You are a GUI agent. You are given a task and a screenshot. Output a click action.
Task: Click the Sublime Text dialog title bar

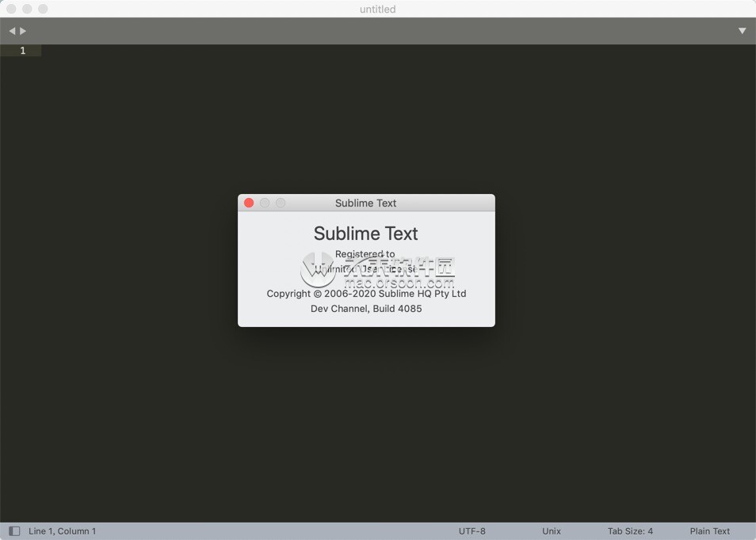click(366, 203)
